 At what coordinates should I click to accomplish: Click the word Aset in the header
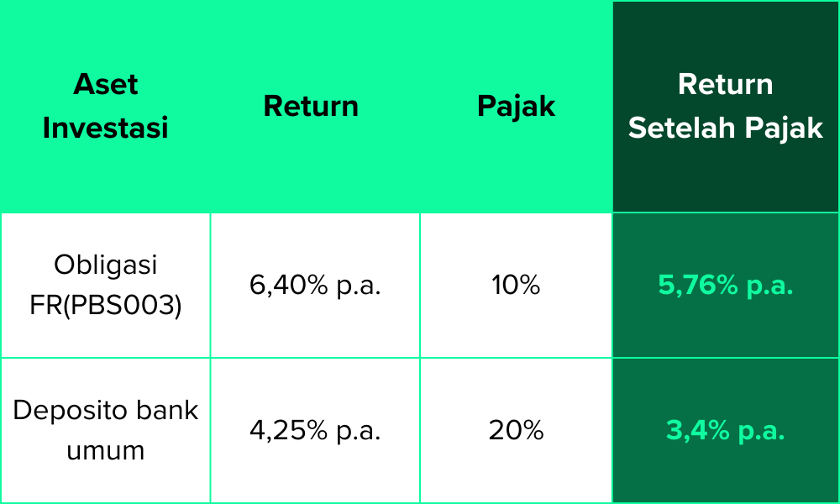coord(105,84)
